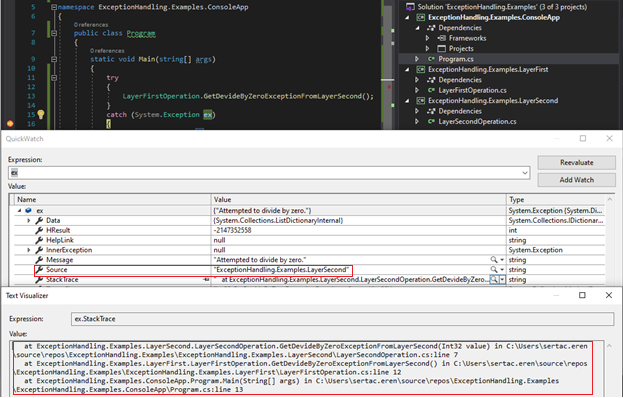
Task: Expand the Frameworks node
Action: click(427, 38)
